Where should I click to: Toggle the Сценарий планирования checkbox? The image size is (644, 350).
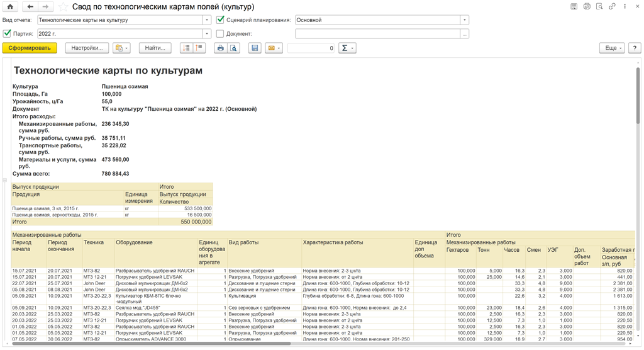[220, 20]
